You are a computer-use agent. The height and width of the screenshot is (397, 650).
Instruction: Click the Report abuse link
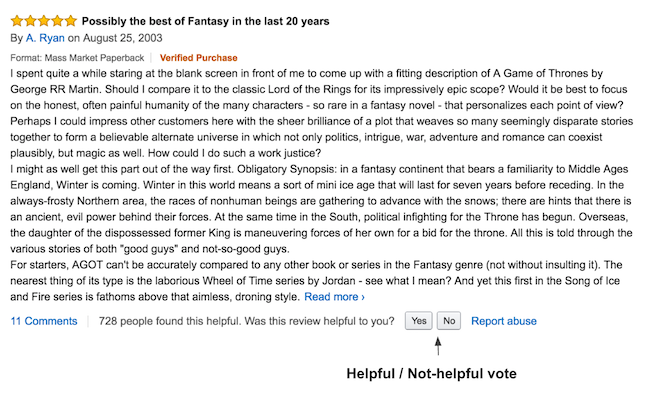504,321
